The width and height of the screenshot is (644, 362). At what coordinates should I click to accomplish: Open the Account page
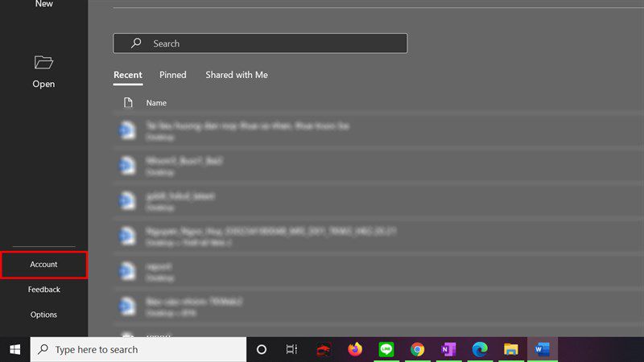[44, 265]
